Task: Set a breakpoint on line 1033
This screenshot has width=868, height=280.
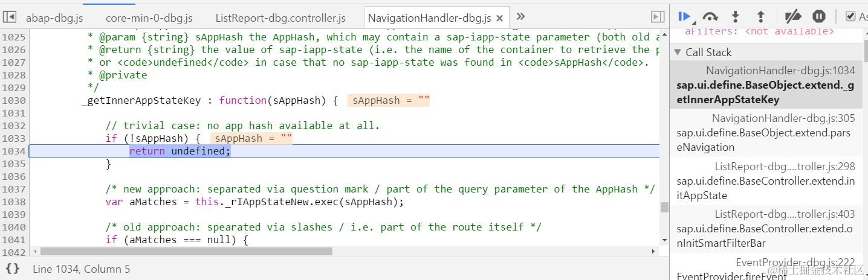Action: point(14,139)
